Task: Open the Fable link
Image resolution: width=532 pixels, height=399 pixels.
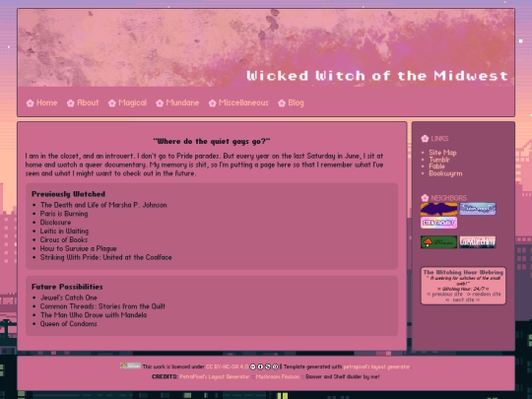Action: point(436,166)
